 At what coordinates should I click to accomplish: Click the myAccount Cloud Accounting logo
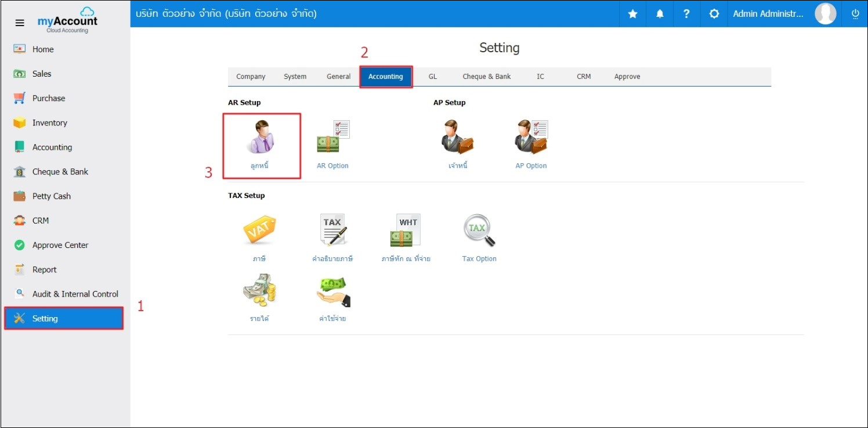point(67,20)
